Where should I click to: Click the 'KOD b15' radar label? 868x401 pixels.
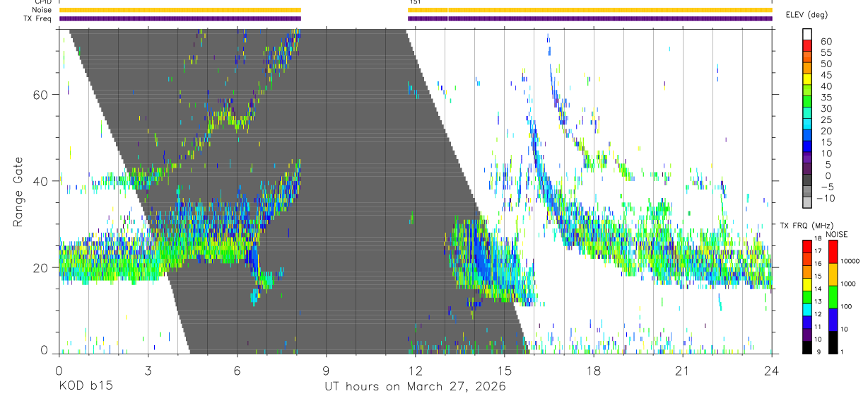click(x=85, y=388)
